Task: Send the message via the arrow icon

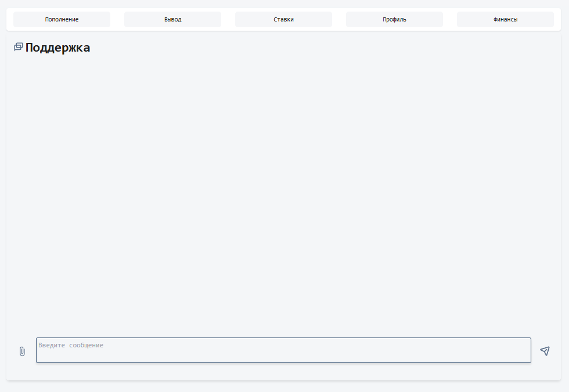Action: pyautogui.click(x=545, y=350)
